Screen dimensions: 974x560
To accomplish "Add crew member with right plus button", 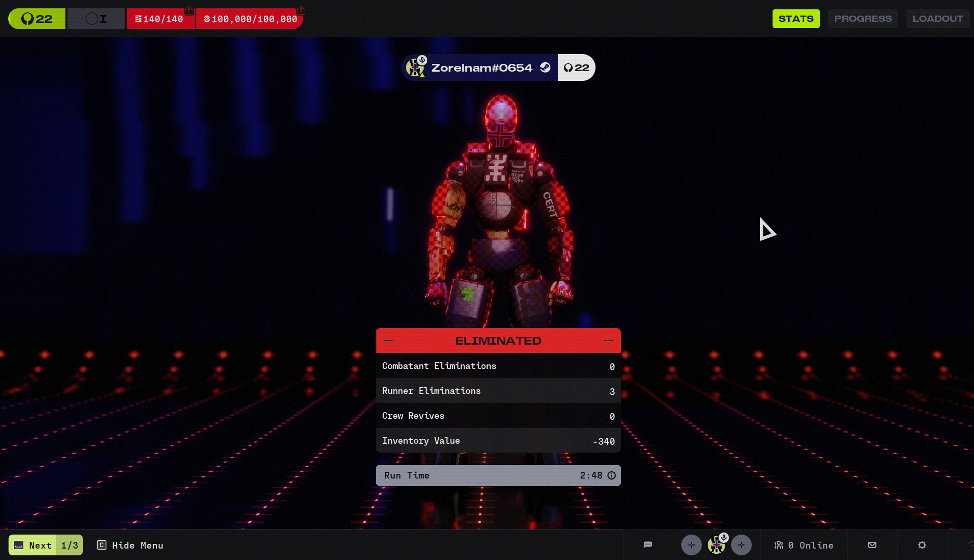I will point(741,545).
